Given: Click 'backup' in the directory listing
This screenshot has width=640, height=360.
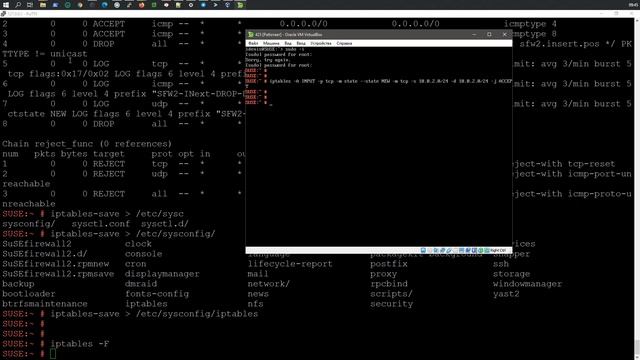Looking at the screenshot, I should (18, 284).
